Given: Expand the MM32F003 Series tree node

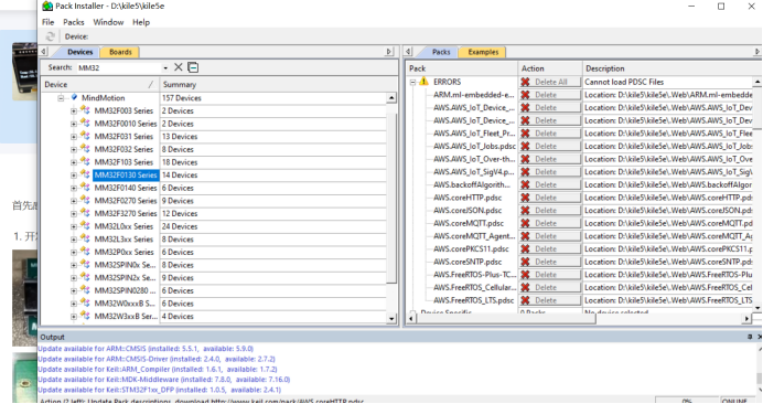Looking at the screenshot, I should click(x=73, y=111).
